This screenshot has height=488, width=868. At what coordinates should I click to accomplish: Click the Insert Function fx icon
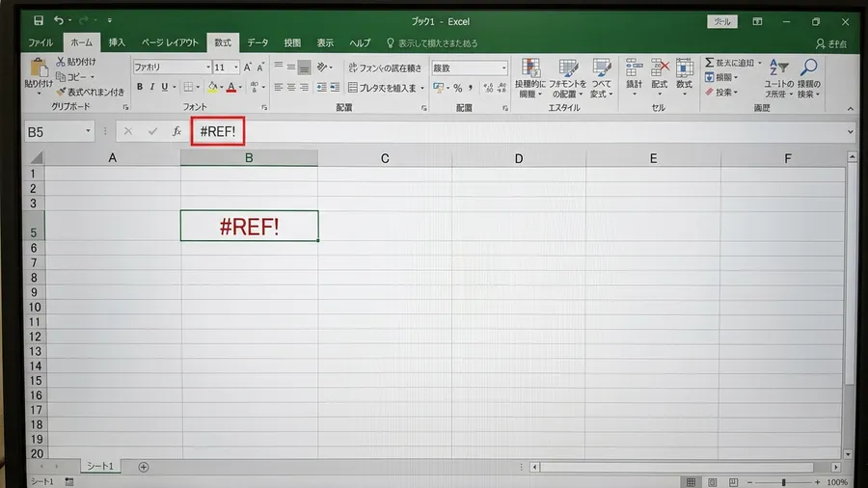176,131
